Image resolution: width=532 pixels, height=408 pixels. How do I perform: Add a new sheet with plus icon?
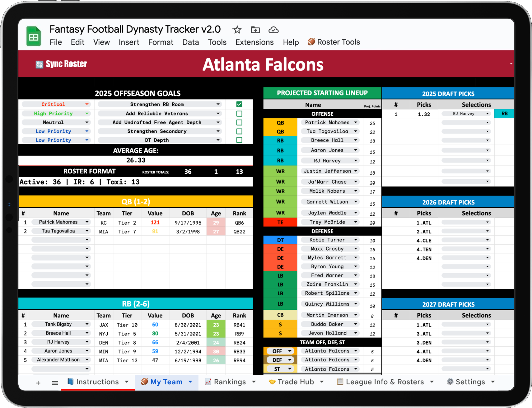tap(38, 383)
